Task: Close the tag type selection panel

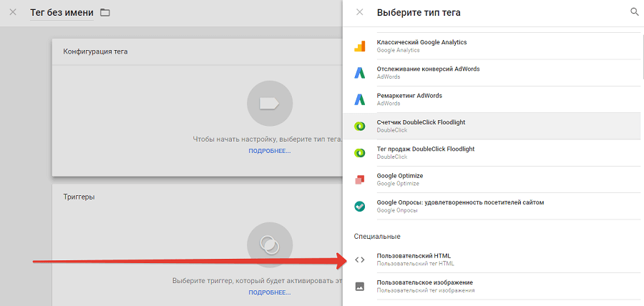Action: point(360,12)
